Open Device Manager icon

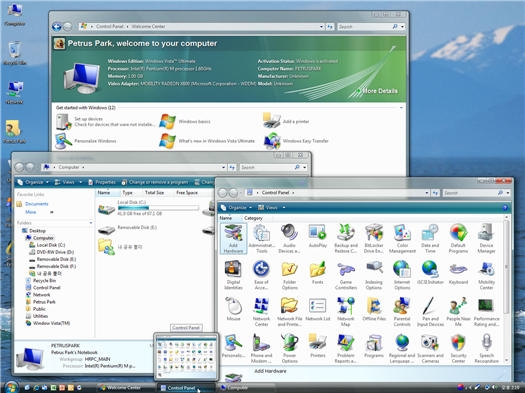(486, 239)
